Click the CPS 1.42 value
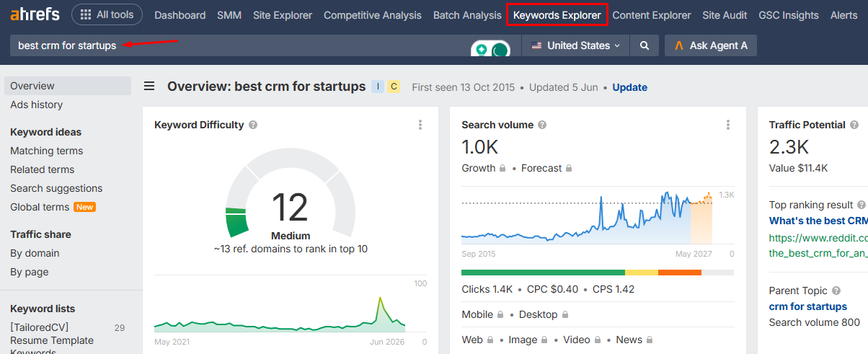 click(614, 289)
